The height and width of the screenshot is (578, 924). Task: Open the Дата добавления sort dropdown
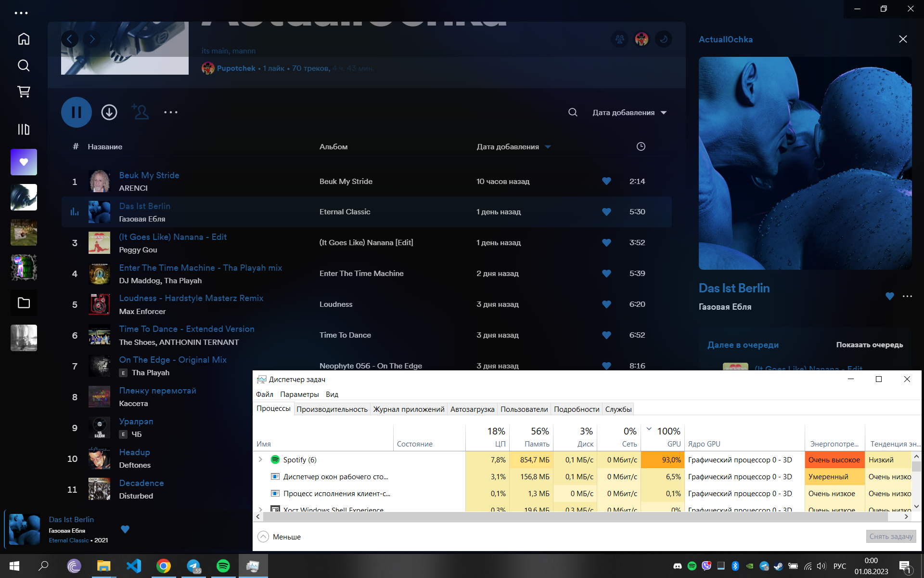629,112
